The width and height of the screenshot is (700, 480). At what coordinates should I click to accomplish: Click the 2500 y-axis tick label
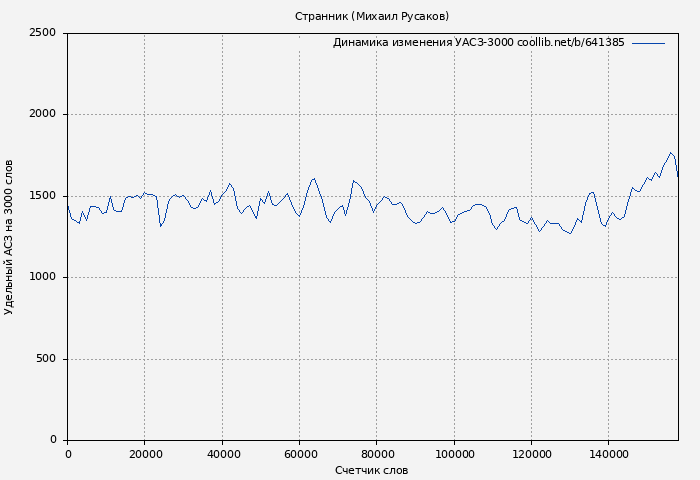coord(42,33)
